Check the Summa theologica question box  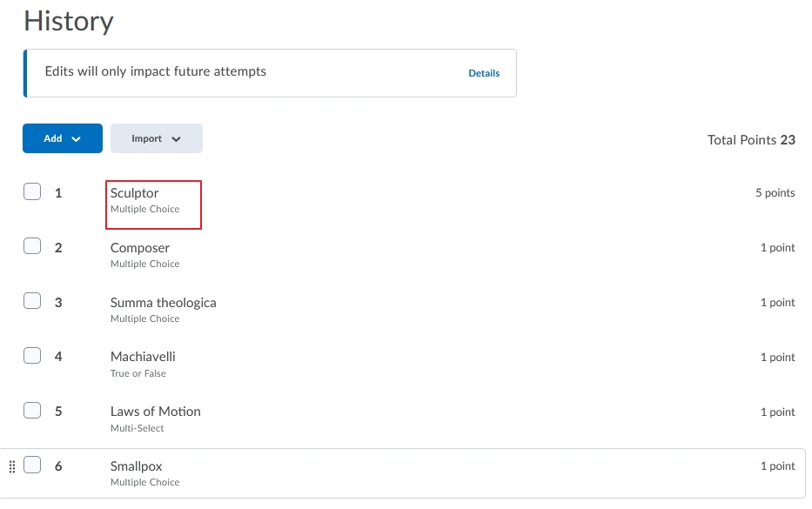pyautogui.click(x=32, y=301)
